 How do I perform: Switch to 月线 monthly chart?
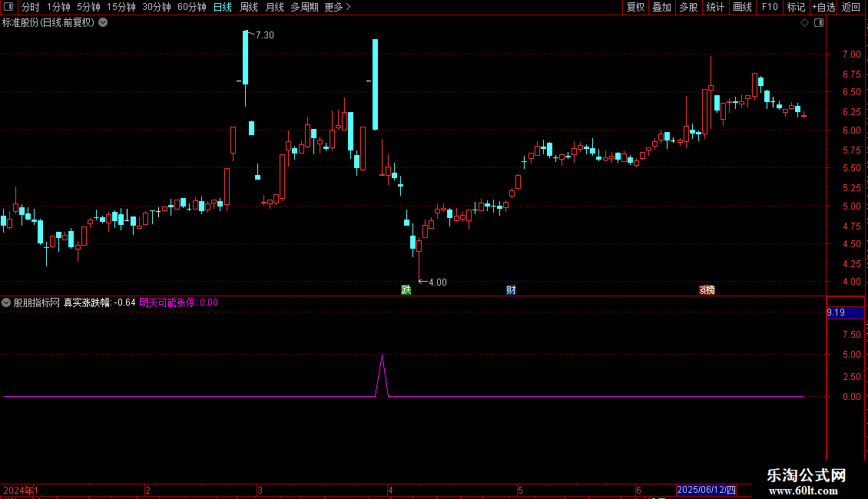tap(274, 7)
